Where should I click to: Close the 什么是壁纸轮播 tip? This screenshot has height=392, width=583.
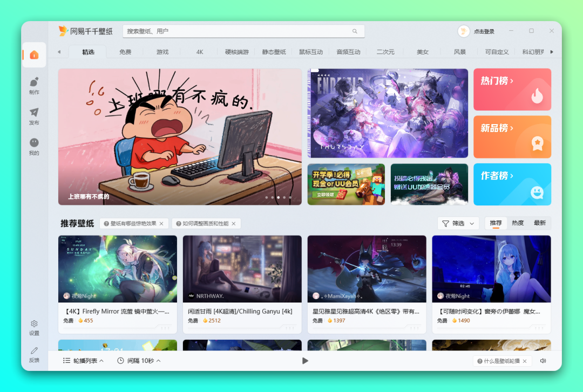pyautogui.click(x=525, y=361)
